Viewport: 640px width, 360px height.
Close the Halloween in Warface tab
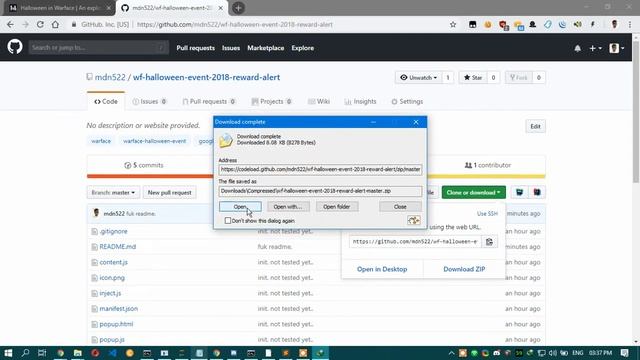coord(109,8)
